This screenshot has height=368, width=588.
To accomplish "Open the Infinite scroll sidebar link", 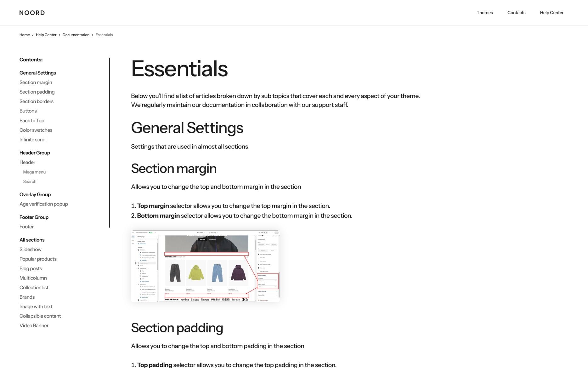I will 33,140.
